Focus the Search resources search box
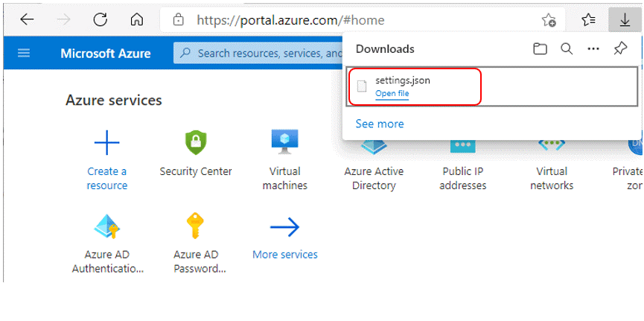 coord(258,53)
